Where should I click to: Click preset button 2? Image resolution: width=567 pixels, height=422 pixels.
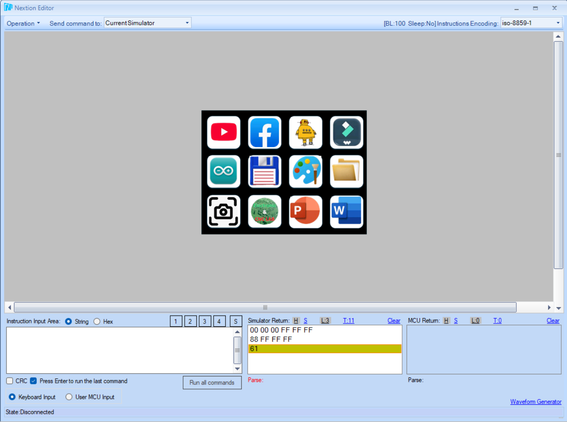coord(190,321)
